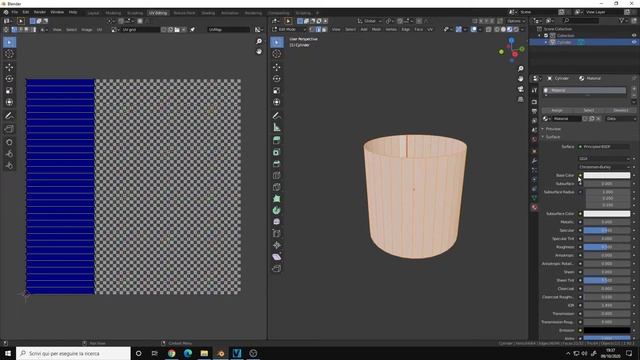640x360 pixels.
Task: Collapse the Collection tree arrow in outliner
Action: pos(540,36)
